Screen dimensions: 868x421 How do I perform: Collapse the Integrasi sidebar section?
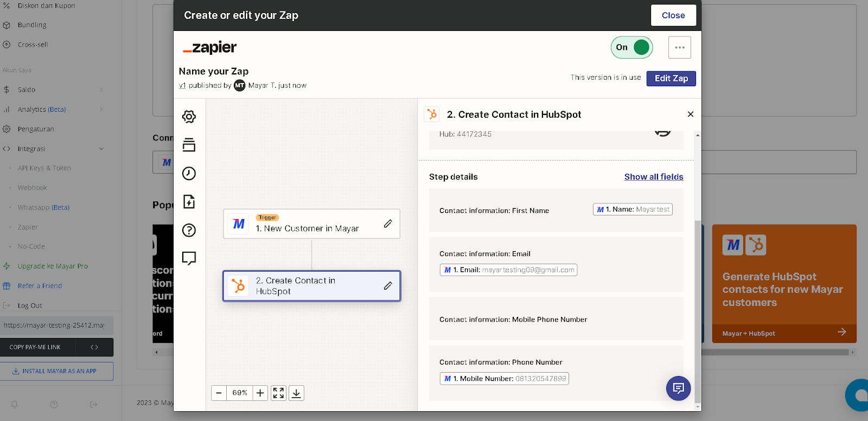(x=101, y=149)
